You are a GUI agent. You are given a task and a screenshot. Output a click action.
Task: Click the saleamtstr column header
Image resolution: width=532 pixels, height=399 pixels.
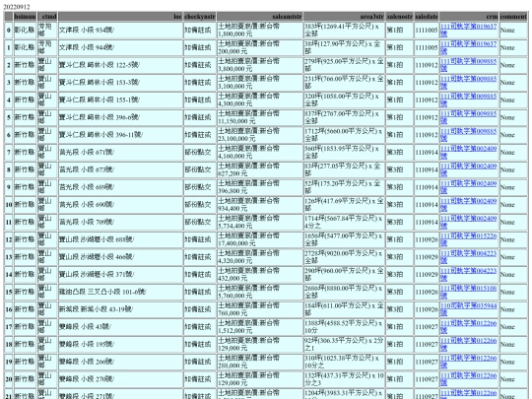(259, 17)
